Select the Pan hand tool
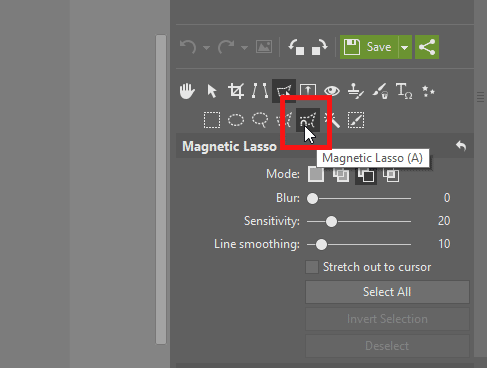487x368 pixels. click(x=187, y=91)
